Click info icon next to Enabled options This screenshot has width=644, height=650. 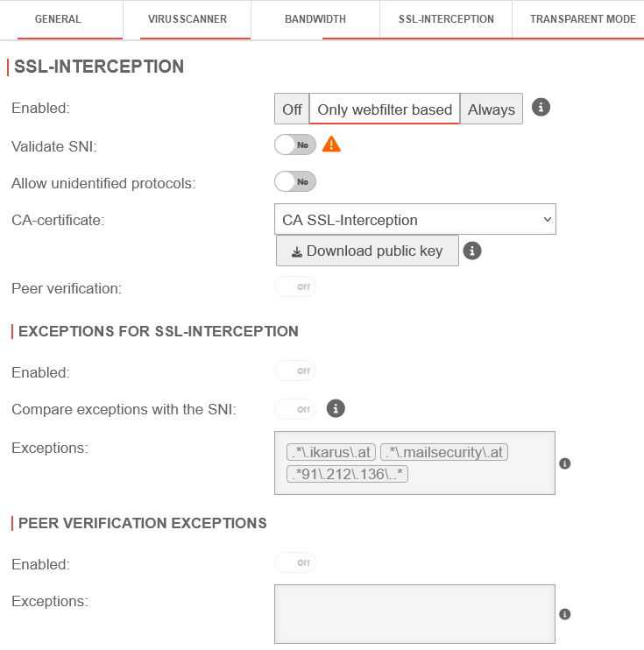click(541, 108)
